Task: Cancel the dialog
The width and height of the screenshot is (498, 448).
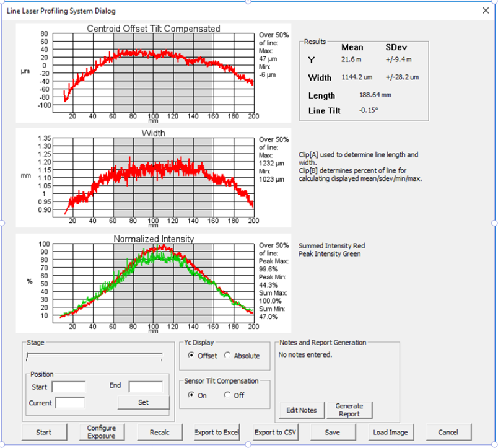Action: 447,432
